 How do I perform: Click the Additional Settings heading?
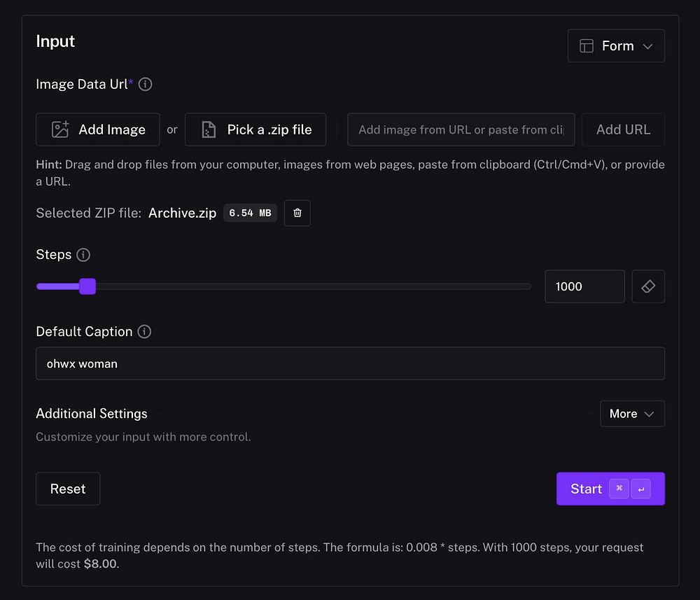pos(92,414)
